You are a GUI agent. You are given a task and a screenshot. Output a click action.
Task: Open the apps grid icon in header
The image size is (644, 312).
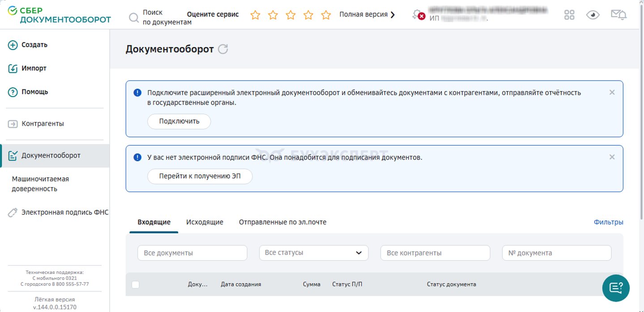click(x=569, y=15)
